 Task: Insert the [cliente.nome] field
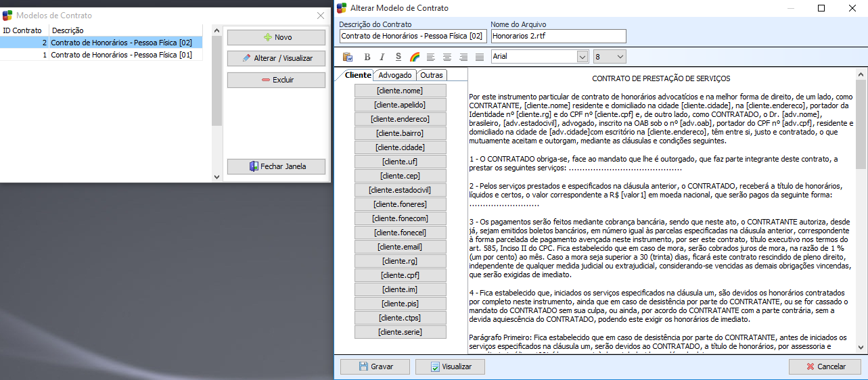pos(400,91)
